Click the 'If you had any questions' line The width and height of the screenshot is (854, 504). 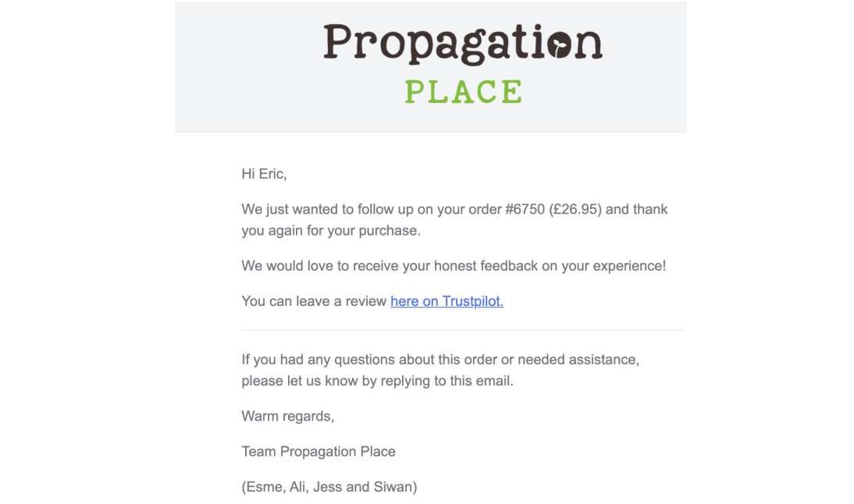click(x=440, y=360)
